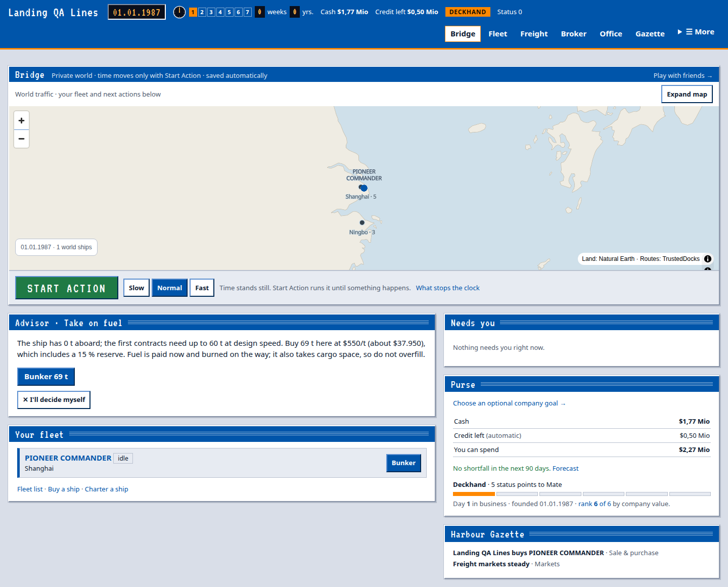Open Freight markets steady headline

point(491,564)
